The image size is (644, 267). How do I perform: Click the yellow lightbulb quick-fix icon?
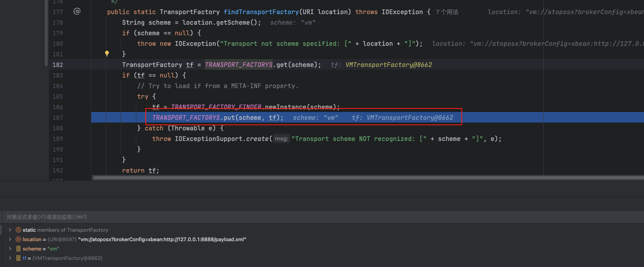tap(107, 54)
